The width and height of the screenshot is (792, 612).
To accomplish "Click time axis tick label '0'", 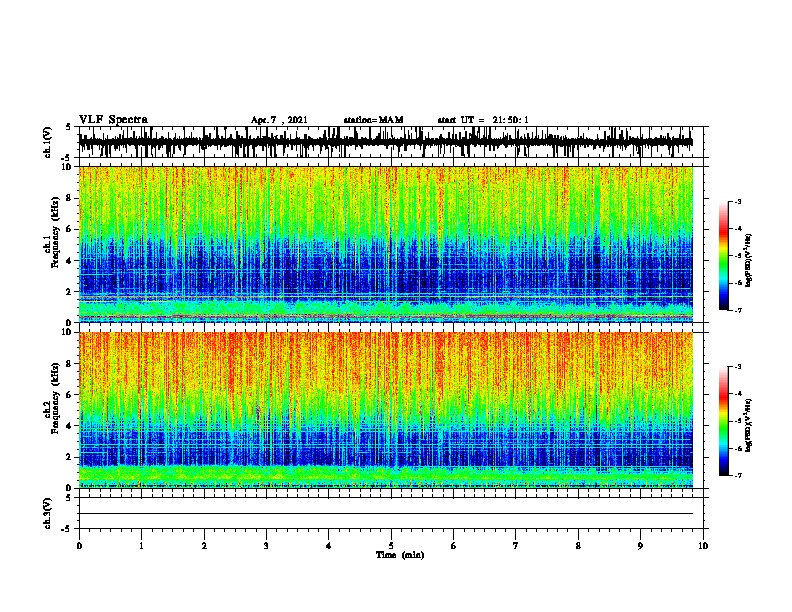I will pos(79,546).
